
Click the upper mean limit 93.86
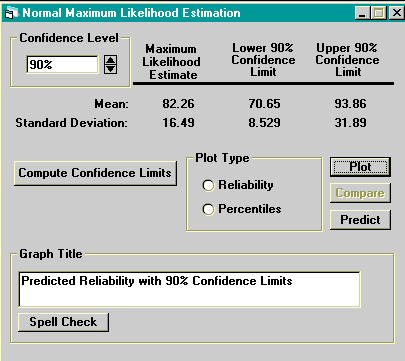(x=350, y=104)
